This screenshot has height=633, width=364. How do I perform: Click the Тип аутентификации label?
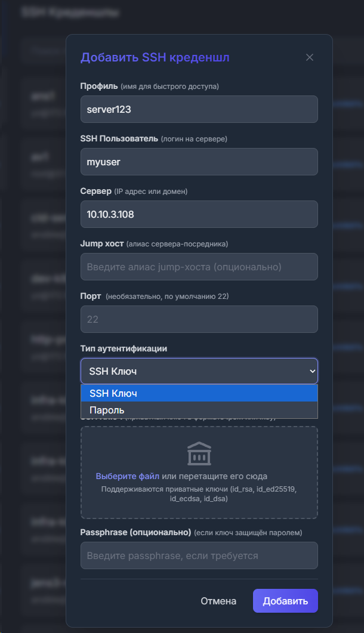click(x=124, y=349)
